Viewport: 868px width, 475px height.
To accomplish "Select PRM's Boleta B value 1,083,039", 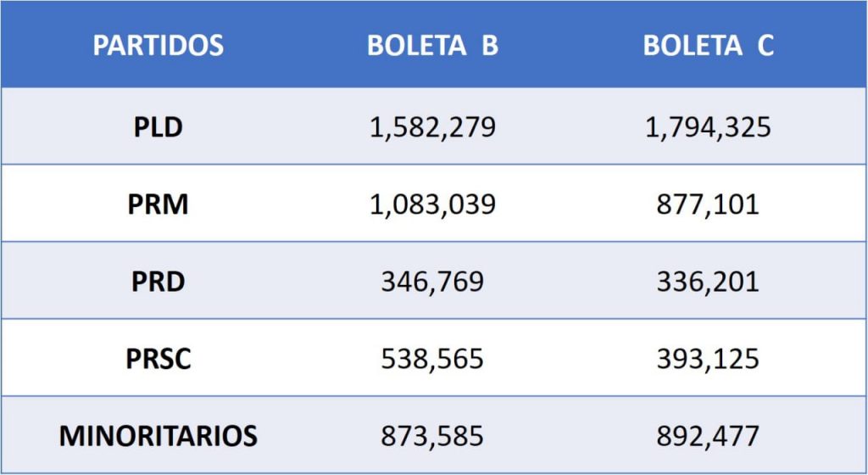I will click(x=432, y=204).
